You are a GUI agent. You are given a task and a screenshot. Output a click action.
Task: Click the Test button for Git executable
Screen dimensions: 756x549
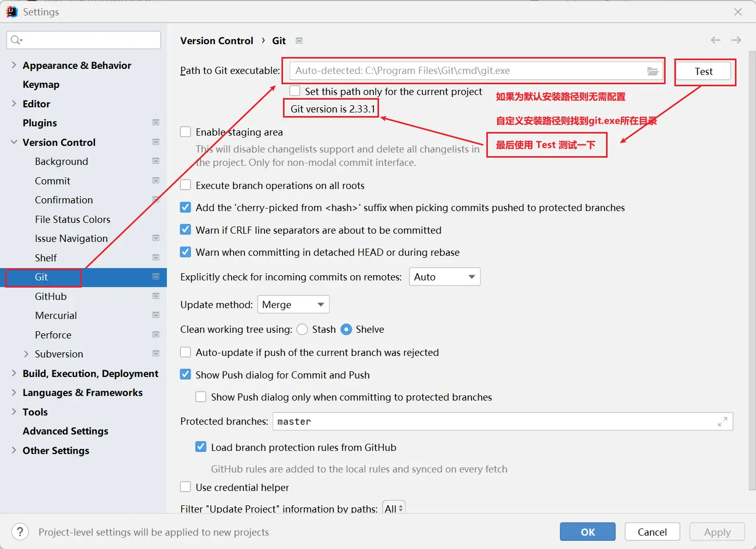pyautogui.click(x=704, y=71)
